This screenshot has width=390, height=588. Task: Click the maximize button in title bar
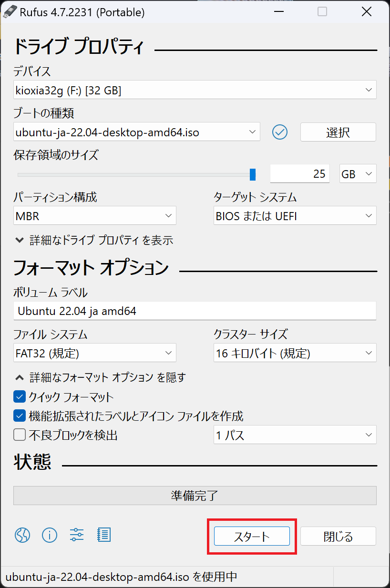coord(322,12)
